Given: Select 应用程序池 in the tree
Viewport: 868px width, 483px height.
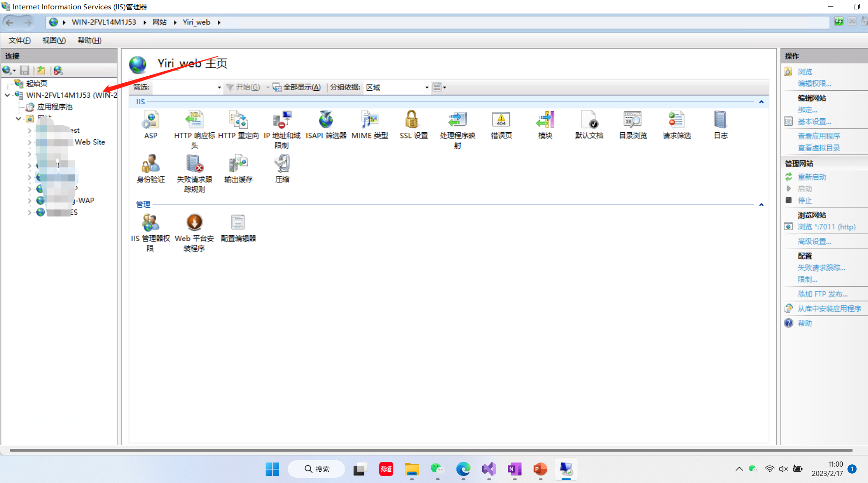Looking at the screenshot, I should [55, 107].
